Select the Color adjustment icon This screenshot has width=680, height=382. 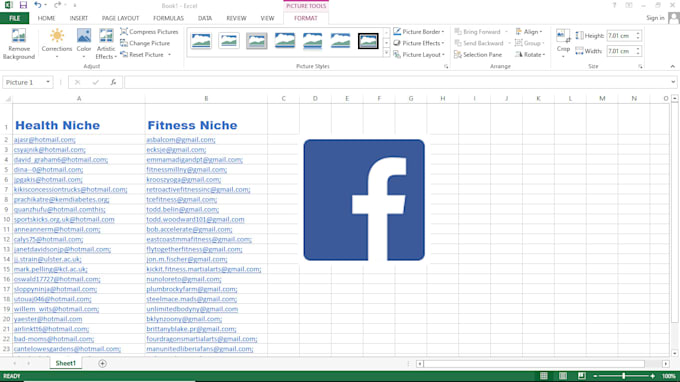[x=84, y=36]
